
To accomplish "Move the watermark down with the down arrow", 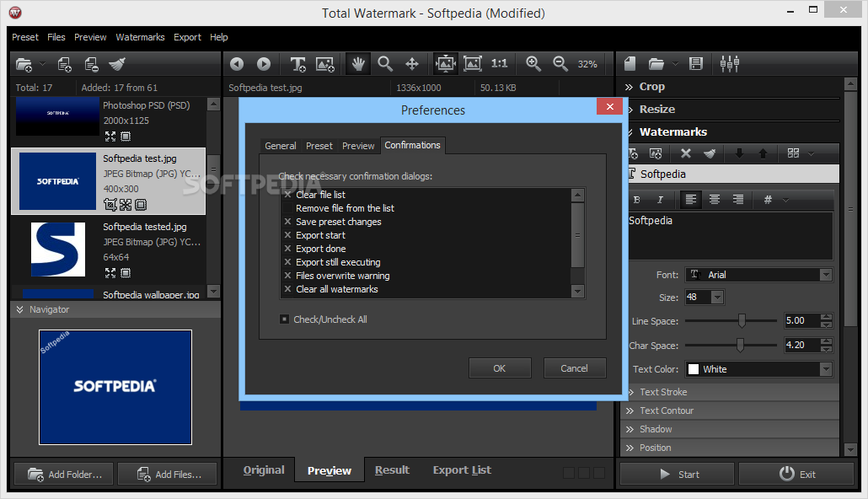I will pos(739,153).
